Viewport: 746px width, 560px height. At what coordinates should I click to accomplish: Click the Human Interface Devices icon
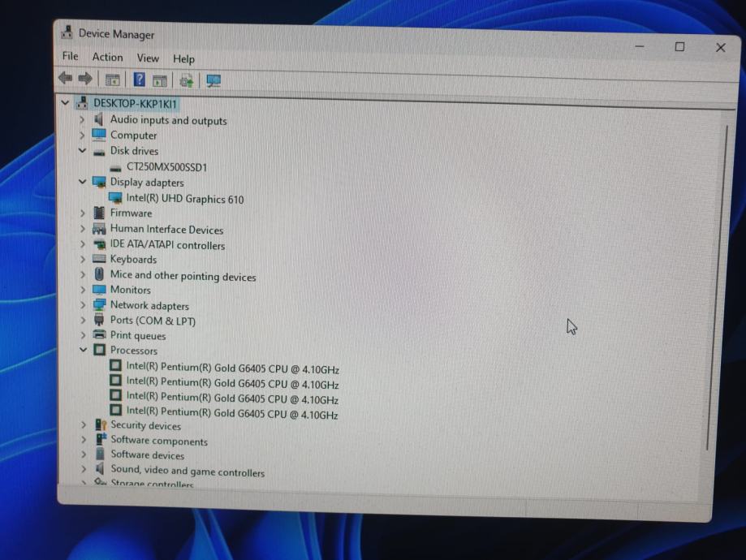click(99, 229)
